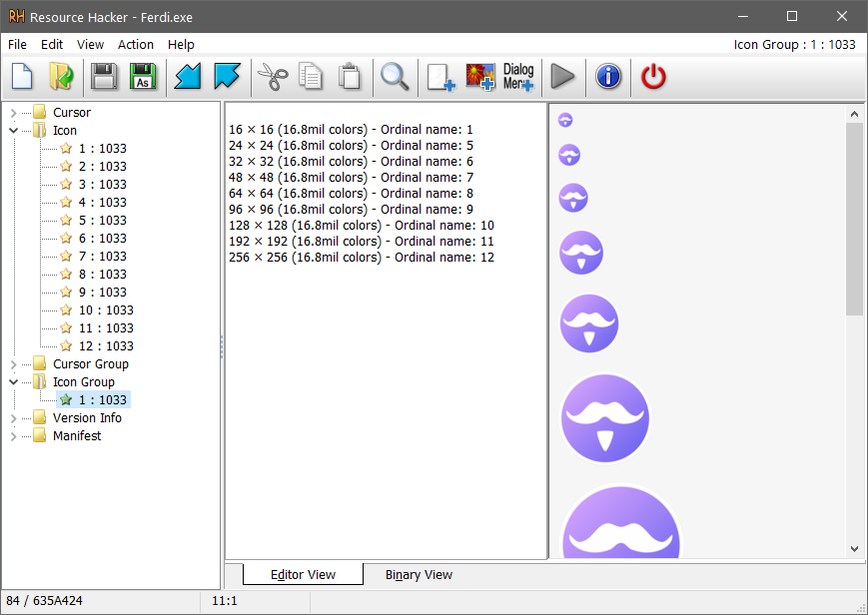Click the Find magnifier icon
868x615 pixels.
point(395,77)
